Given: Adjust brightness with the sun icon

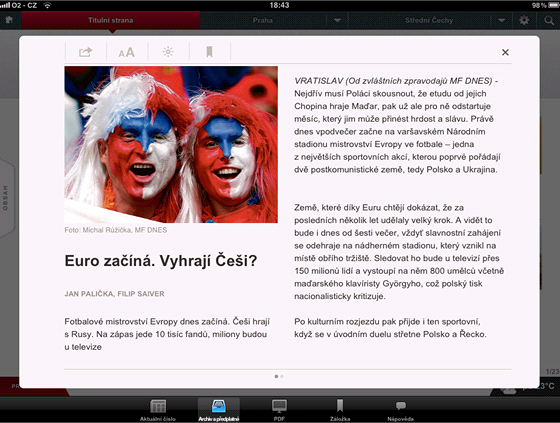Looking at the screenshot, I should click(x=168, y=52).
